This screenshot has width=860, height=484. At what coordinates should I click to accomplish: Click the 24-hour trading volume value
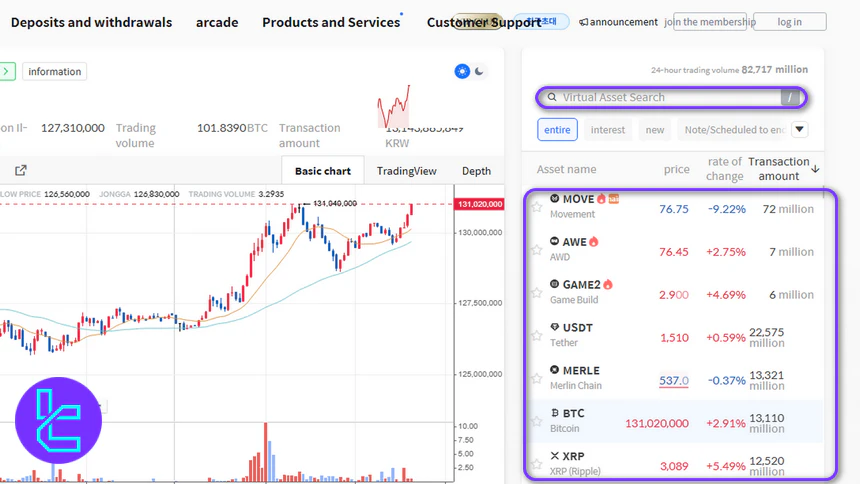pyautogui.click(x=774, y=70)
